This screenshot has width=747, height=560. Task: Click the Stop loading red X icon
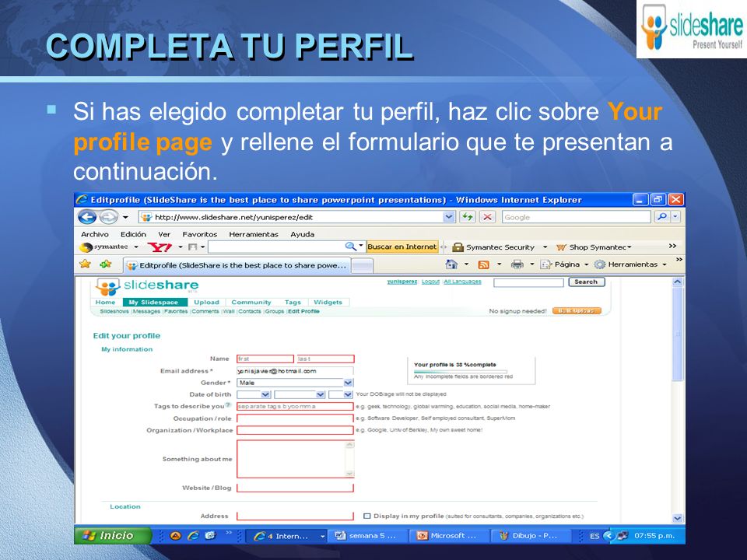pyautogui.click(x=487, y=217)
